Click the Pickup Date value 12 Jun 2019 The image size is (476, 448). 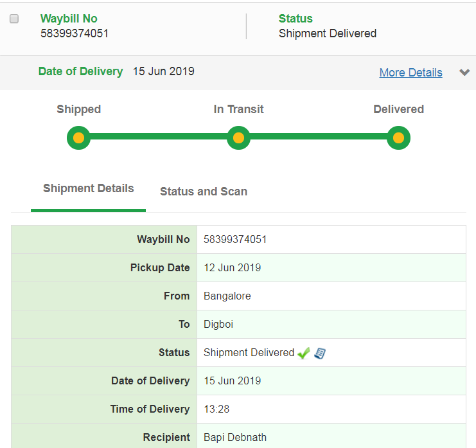point(233,268)
